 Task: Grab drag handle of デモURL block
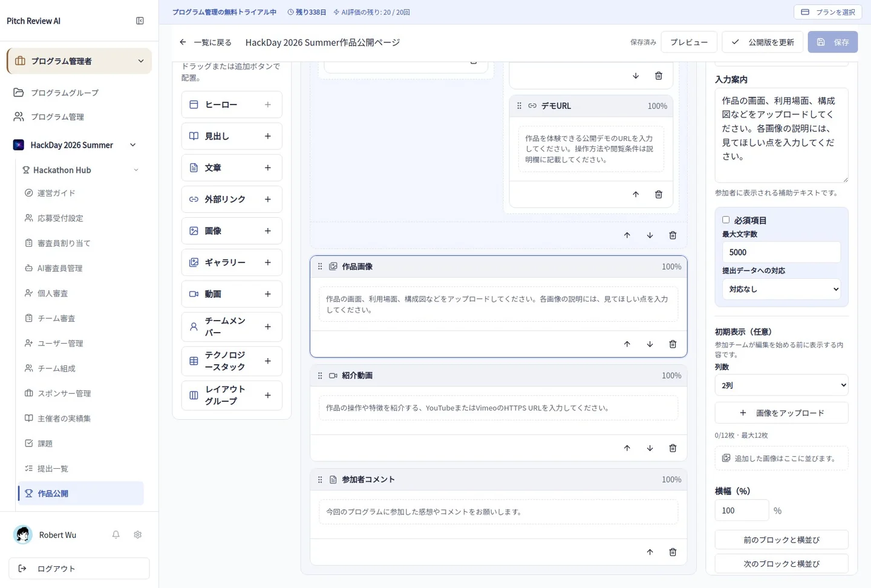pyautogui.click(x=519, y=106)
